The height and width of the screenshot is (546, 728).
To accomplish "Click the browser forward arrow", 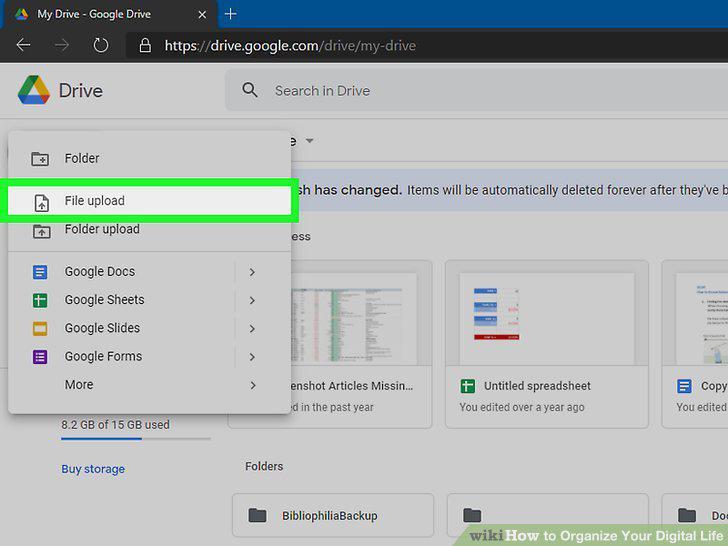I will click(x=62, y=45).
